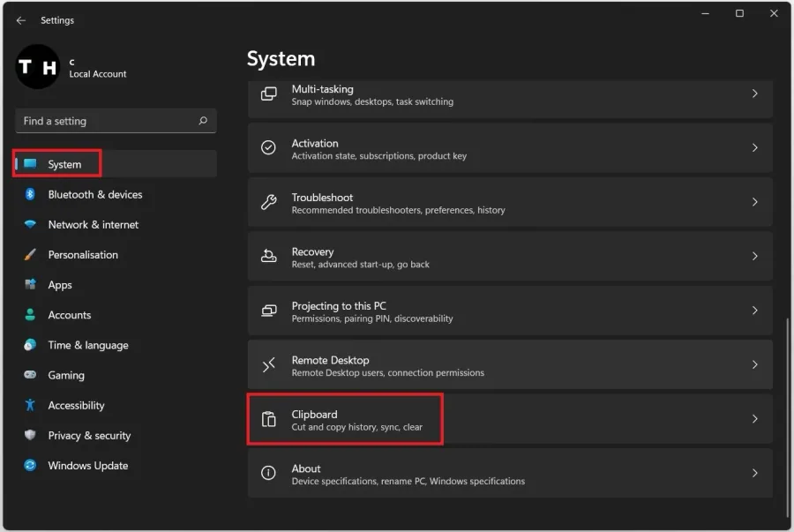The width and height of the screenshot is (794, 532).
Task: Click the Projecting to this PC icon
Action: [268, 311]
